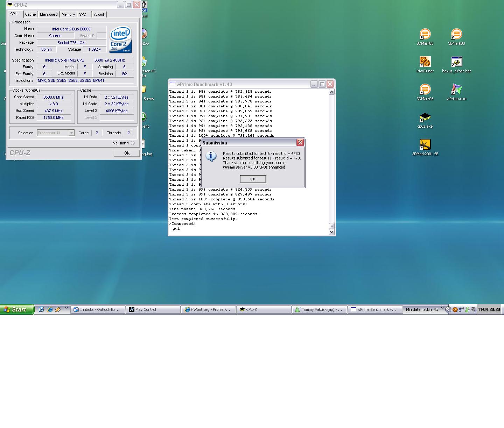Switch to Innboks - Outlook Express taskbar window
504x428 pixels.
[x=98, y=309]
